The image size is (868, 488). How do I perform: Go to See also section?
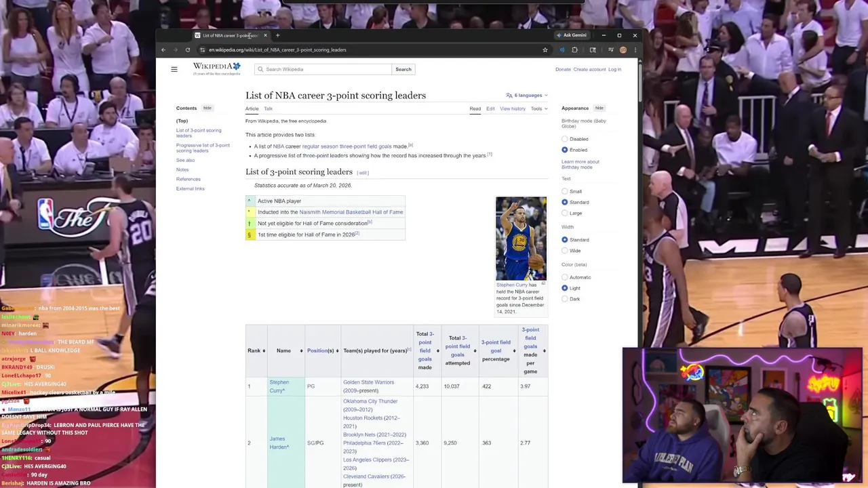[185, 160]
